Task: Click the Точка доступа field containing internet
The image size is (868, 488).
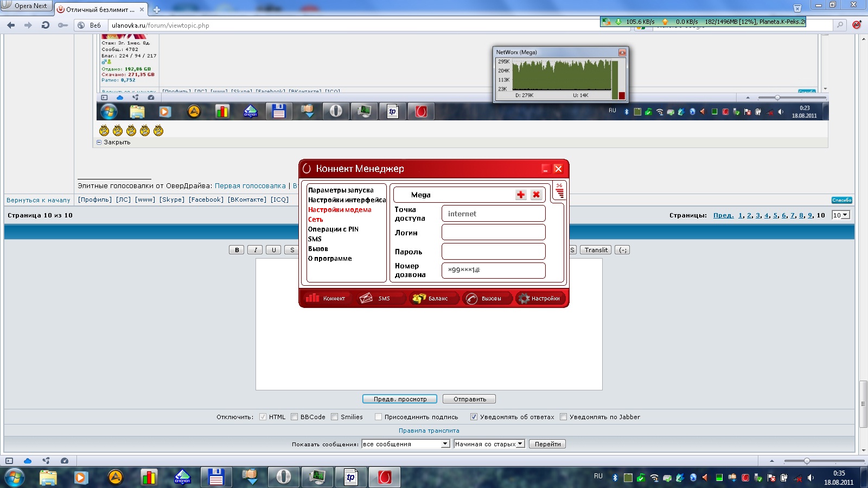Action: pos(494,214)
